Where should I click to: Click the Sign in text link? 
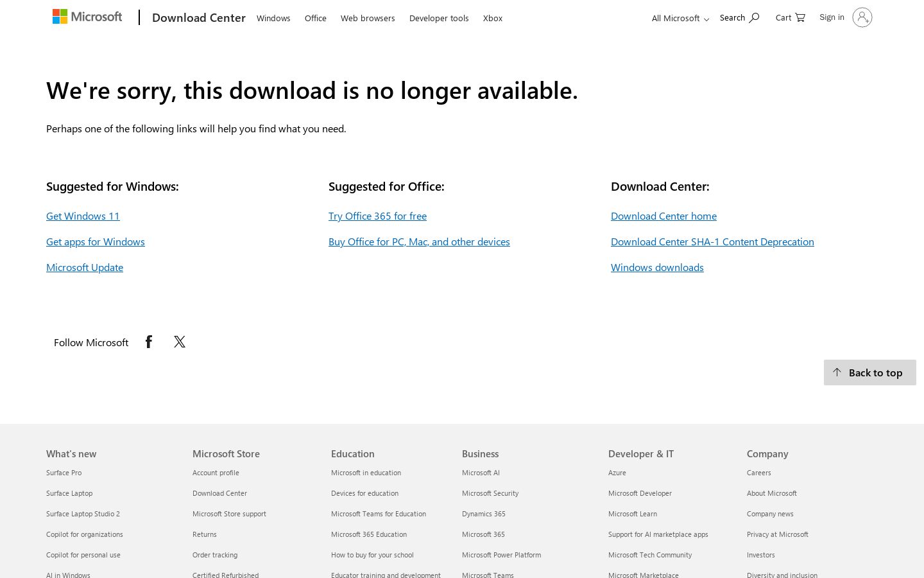click(832, 17)
